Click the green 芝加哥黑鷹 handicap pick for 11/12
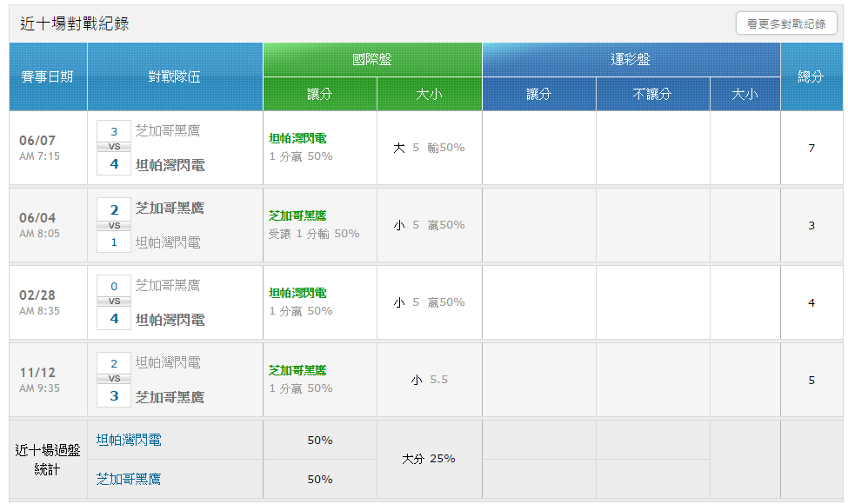This screenshot has width=848, height=504. click(x=297, y=370)
